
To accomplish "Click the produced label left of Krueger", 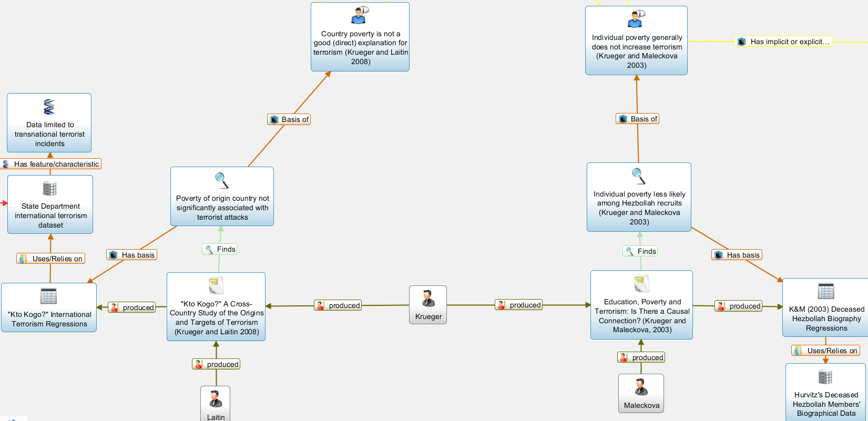I will [x=338, y=305].
